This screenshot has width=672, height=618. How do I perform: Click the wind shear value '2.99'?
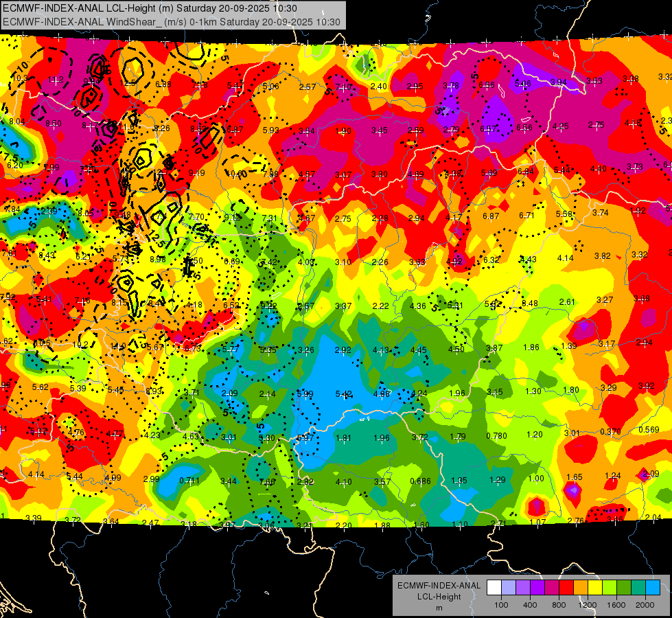pyautogui.click(x=151, y=479)
